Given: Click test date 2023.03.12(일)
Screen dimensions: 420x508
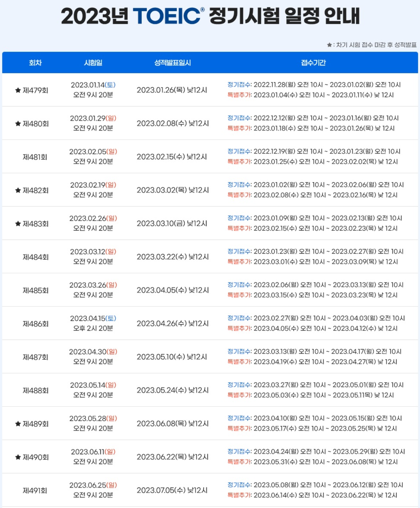Looking at the screenshot, I should (93, 252).
